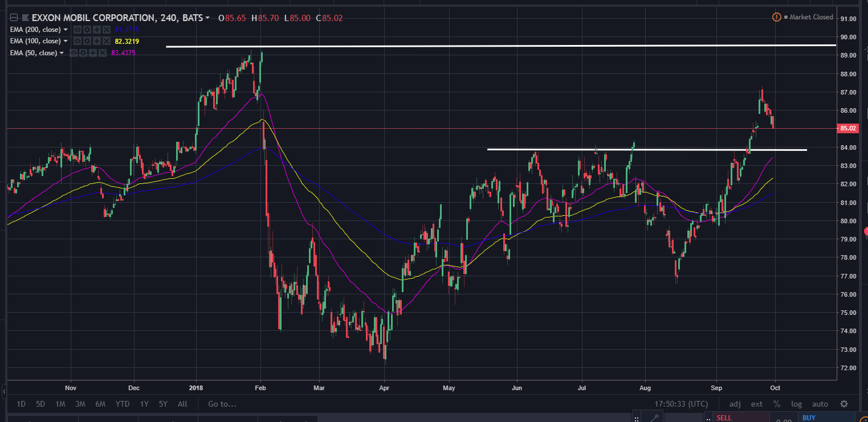Image resolution: width=868 pixels, height=422 pixels.
Task: Click the EMA 100 value 82.3219
Action: click(127, 41)
